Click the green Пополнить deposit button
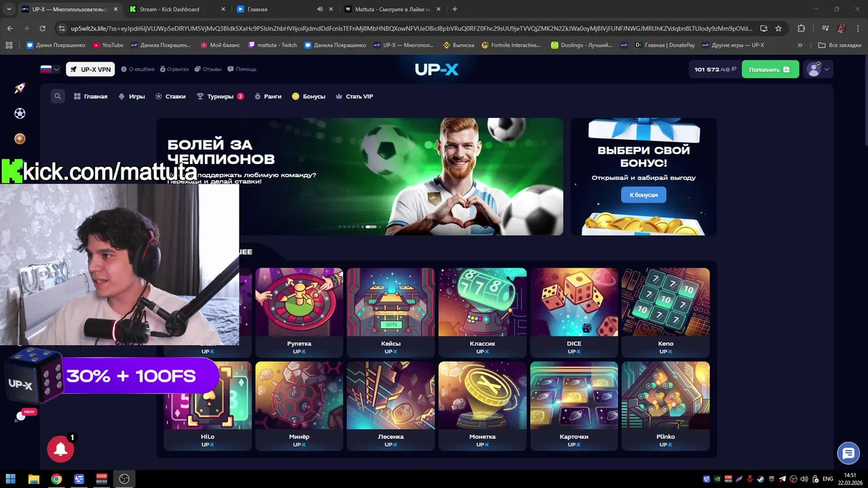 pos(770,69)
